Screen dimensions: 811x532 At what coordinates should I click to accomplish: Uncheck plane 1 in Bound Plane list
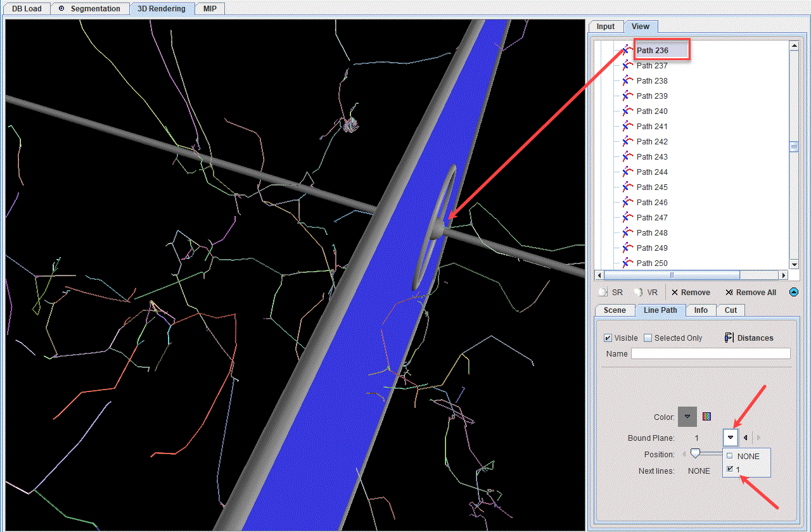[730, 469]
